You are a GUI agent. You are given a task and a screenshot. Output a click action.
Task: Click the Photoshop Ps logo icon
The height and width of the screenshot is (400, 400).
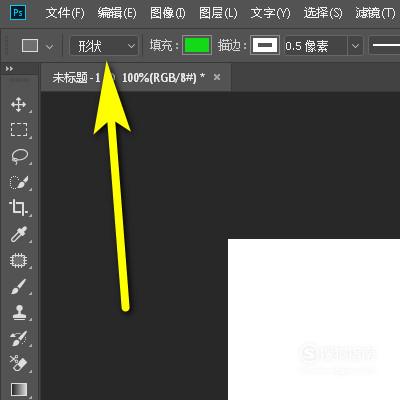tap(18, 13)
